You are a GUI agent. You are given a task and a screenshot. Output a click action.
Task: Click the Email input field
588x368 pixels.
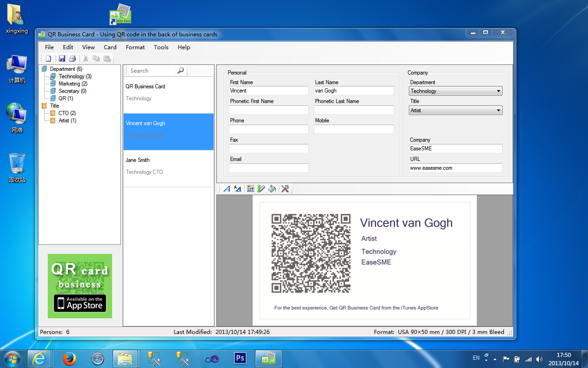coord(268,168)
